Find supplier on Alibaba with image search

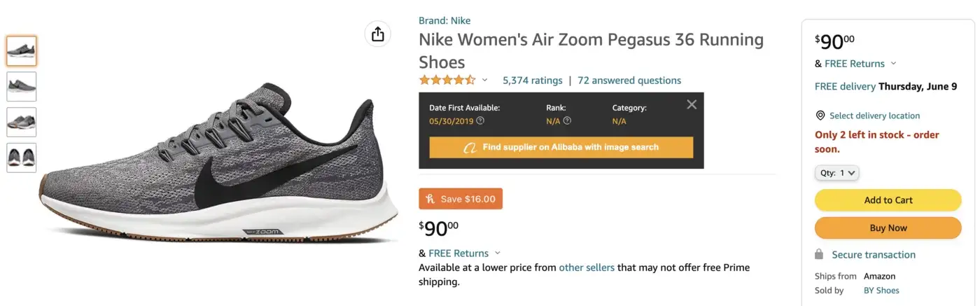[x=561, y=147]
